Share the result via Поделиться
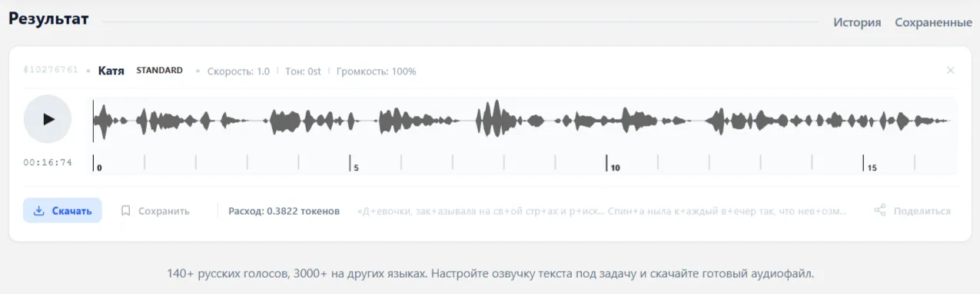 [912, 210]
